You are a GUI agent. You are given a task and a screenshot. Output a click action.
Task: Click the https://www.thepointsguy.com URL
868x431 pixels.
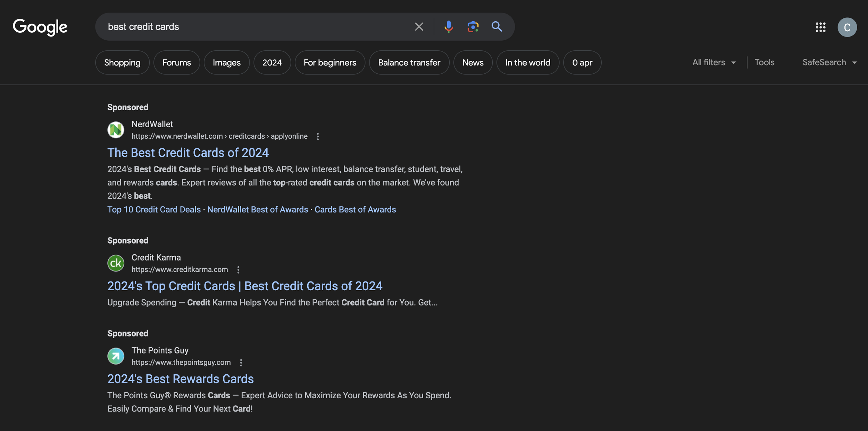point(181,362)
